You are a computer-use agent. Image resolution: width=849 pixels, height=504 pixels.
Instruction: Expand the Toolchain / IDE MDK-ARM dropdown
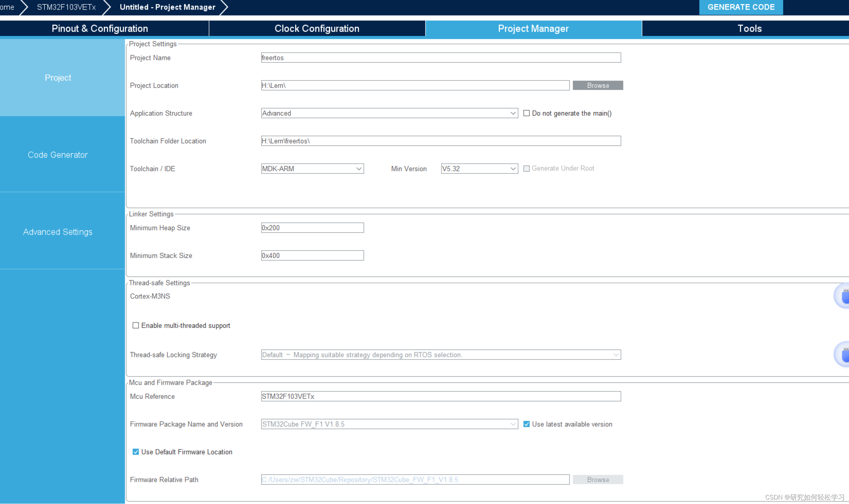(x=312, y=169)
